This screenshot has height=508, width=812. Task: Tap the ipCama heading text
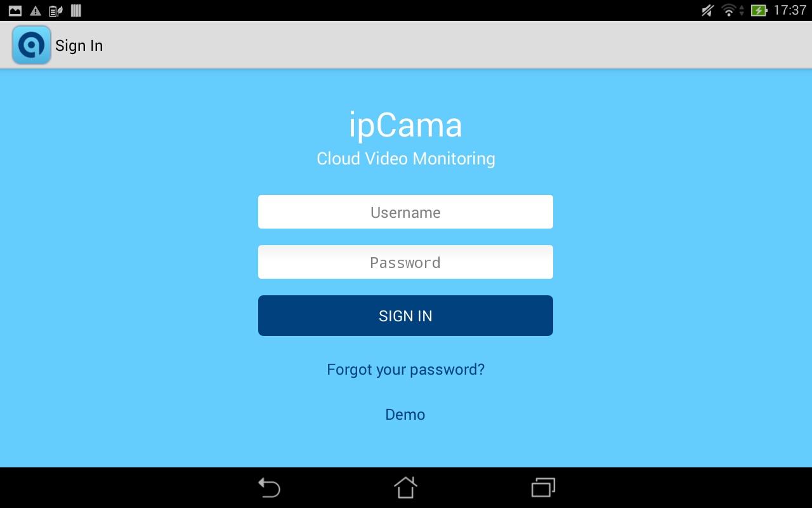pyautogui.click(x=405, y=125)
